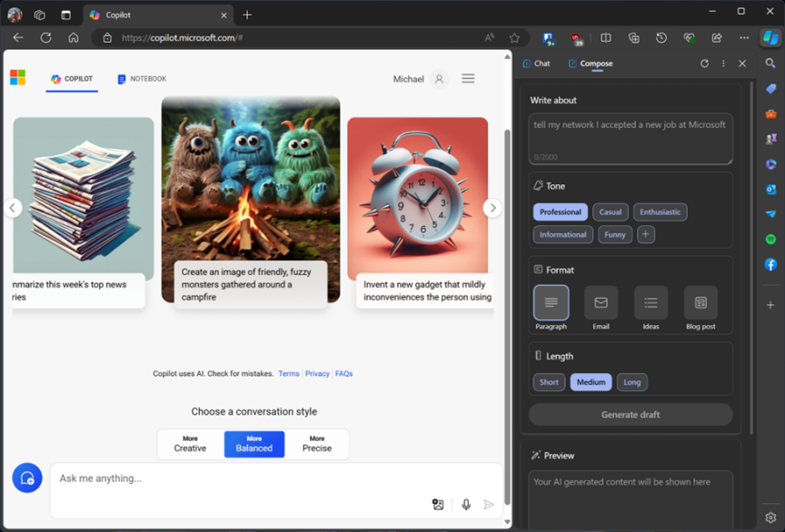The image size is (785, 532).
Task: Click the Ask me anything input field
Action: pos(236,478)
